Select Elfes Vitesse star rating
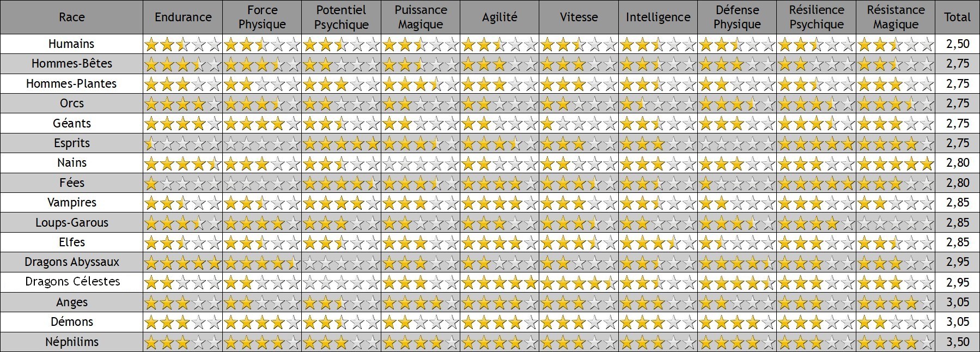The image size is (980, 352). point(579,242)
